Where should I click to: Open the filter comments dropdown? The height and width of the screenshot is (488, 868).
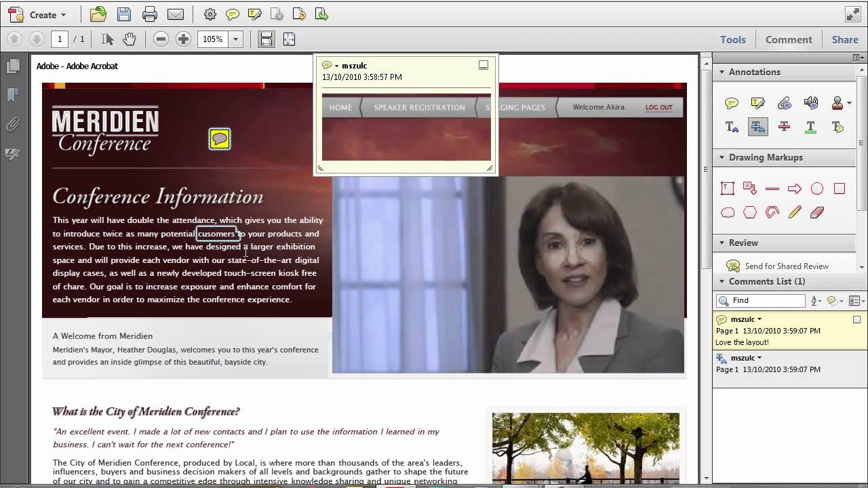[835, 301]
